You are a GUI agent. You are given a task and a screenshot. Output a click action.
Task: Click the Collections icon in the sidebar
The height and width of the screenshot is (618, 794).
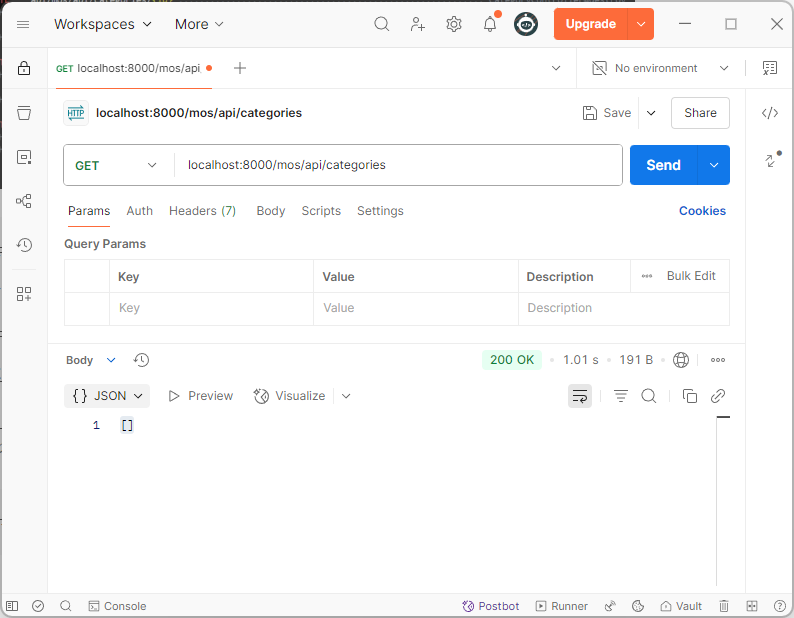pos(24,113)
